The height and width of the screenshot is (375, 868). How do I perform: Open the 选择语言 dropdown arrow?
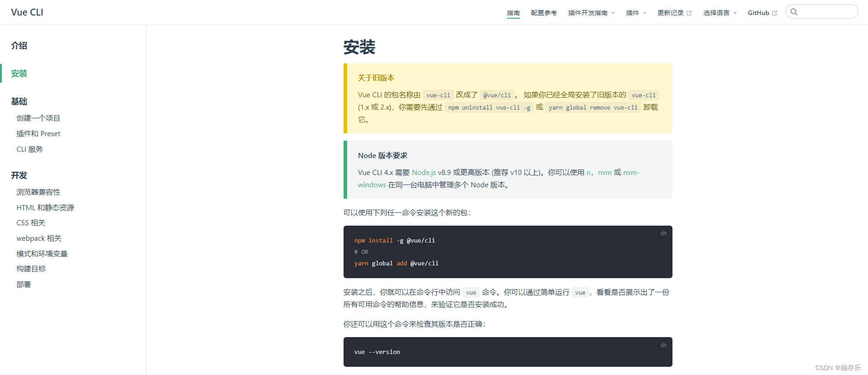735,13
